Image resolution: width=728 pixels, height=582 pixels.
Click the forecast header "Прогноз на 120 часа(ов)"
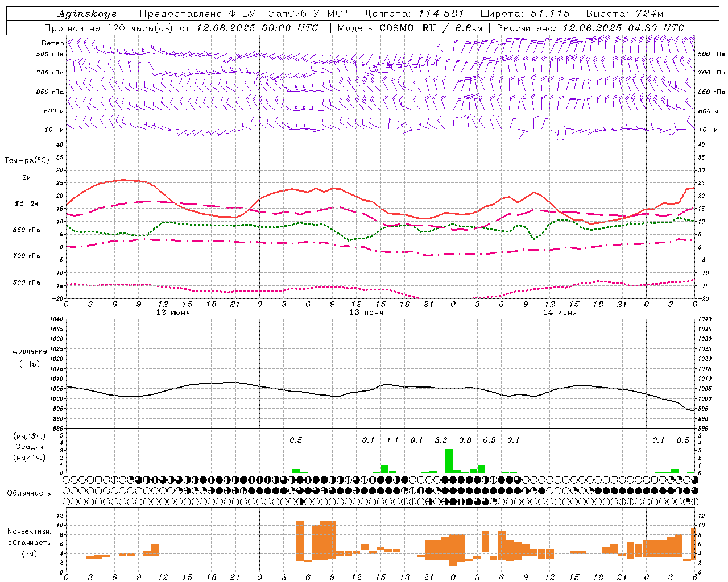tap(110, 28)
